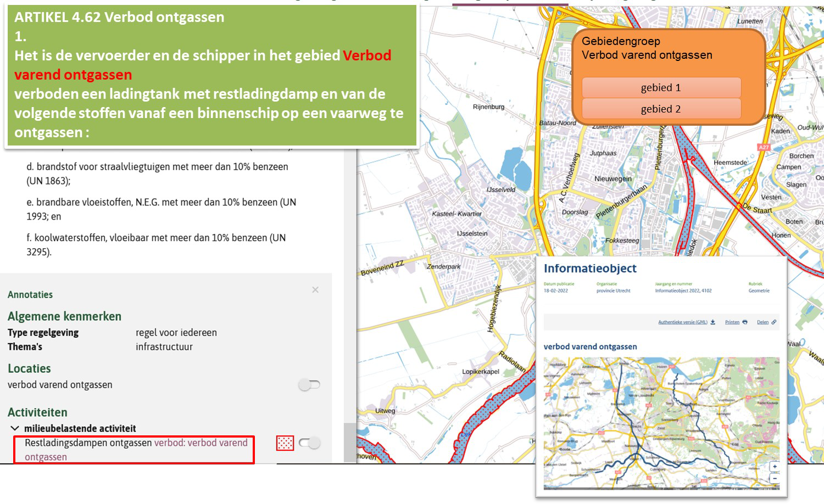824x504 pixels.
Task: Open the Restladingsdampen ontgassen activity entry
Action: tap(134, 450)
